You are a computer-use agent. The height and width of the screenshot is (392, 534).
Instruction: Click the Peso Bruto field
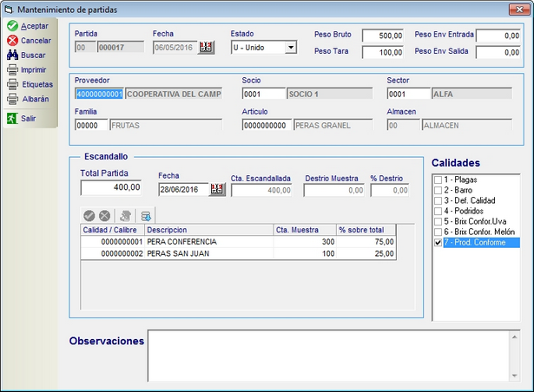(383, 36)
